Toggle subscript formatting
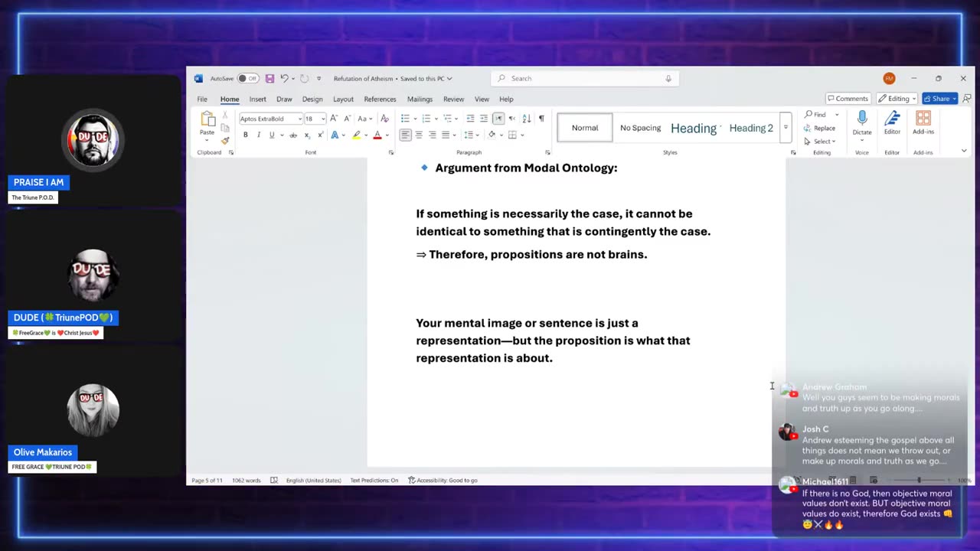Viewport: 980px width, 551px height. (x=307, y=135)
